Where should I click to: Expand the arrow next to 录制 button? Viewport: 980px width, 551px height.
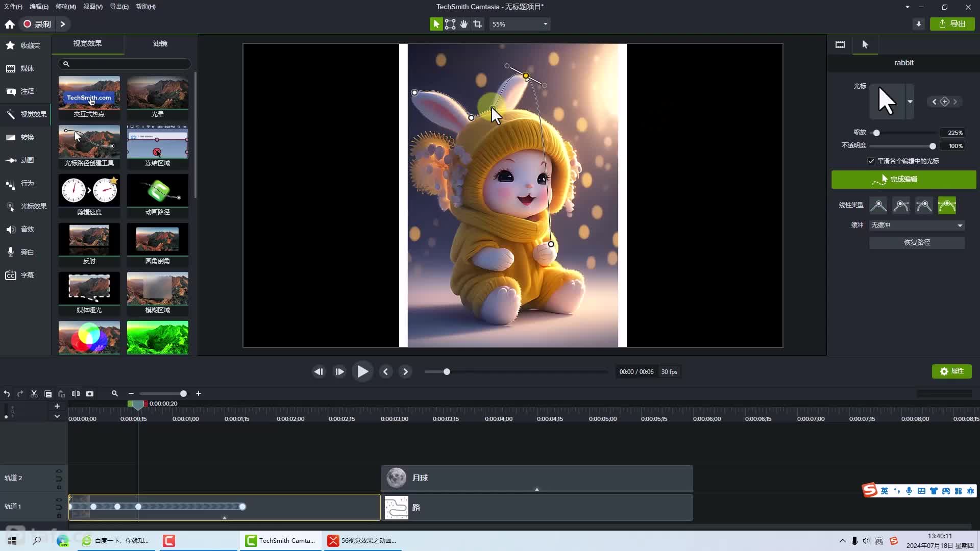point(63,24)
